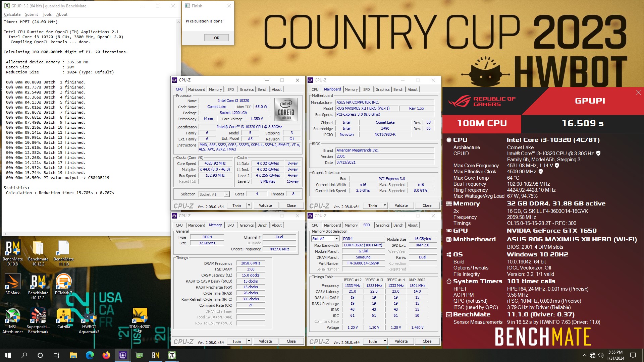
Task: Open About menu in GPUPI
Action: click(x=62, y=14)
